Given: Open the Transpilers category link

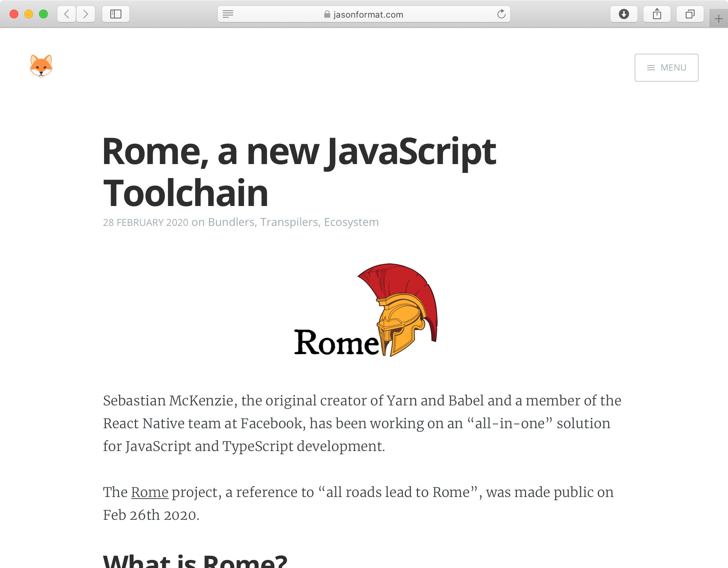Looking at the screenshot, I should coord(289,222).
